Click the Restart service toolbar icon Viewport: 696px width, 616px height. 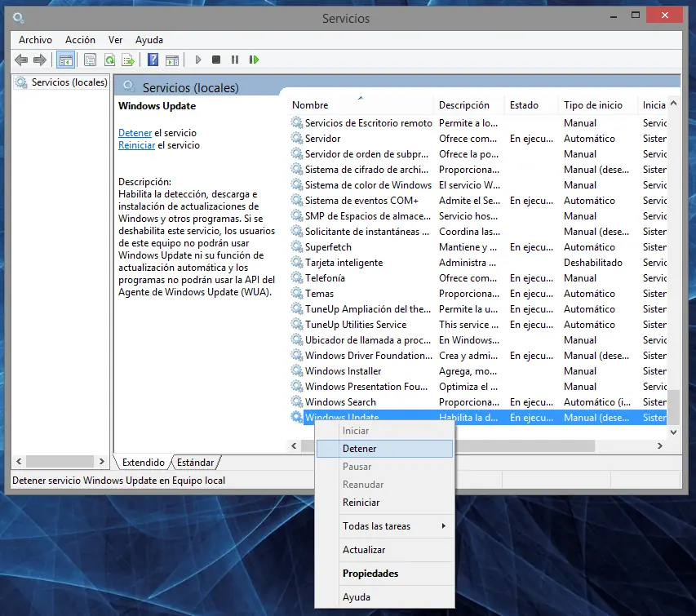[254, 60]
